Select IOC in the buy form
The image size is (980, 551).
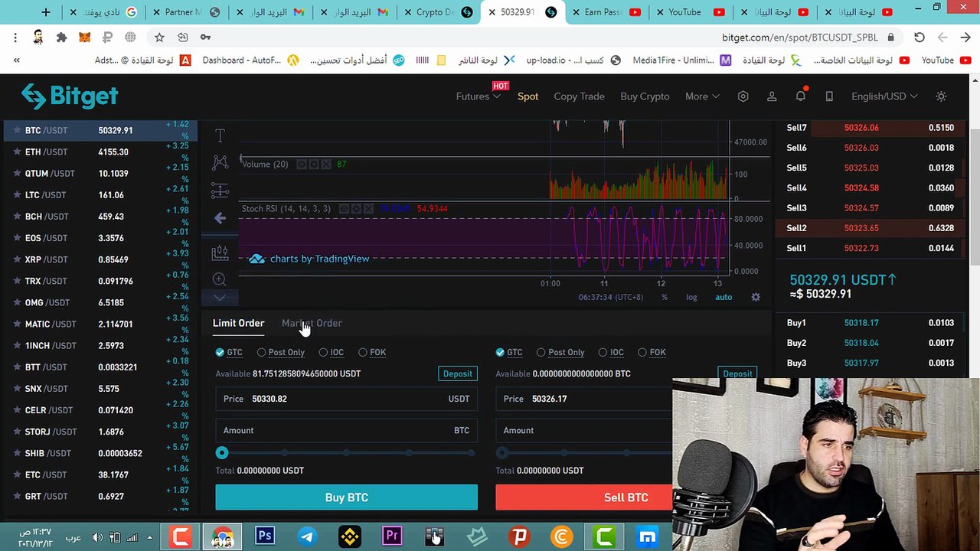(332, 352)
